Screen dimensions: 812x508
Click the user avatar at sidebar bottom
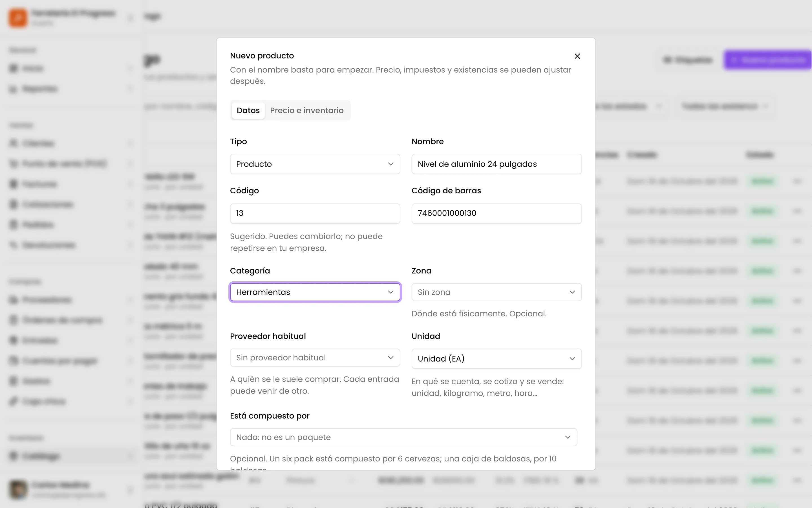[18, 490]
